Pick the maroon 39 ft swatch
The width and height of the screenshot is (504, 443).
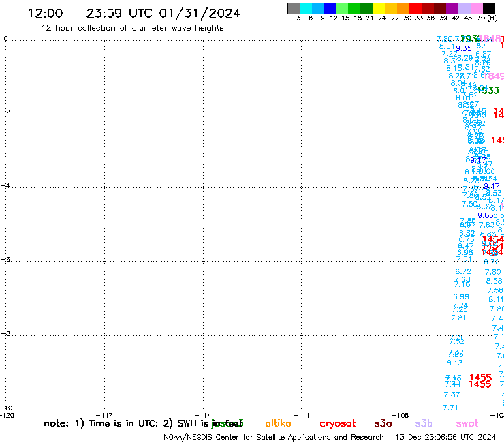click(440, 8)
